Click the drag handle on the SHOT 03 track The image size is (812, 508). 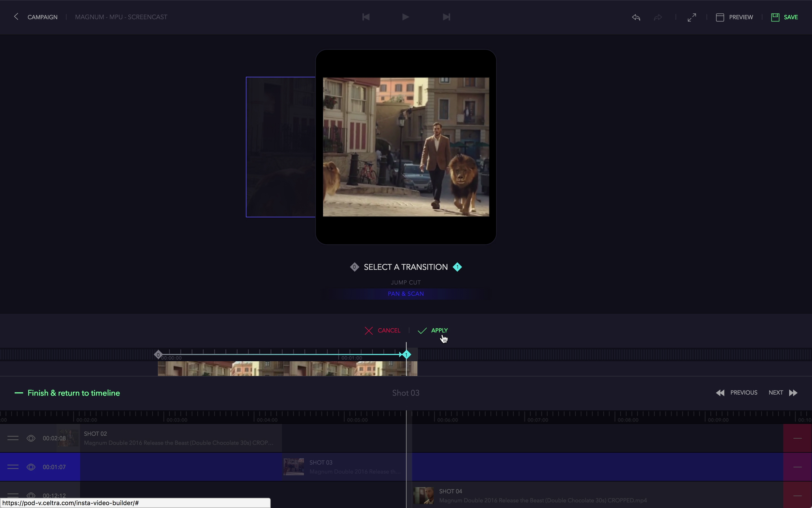13,467
